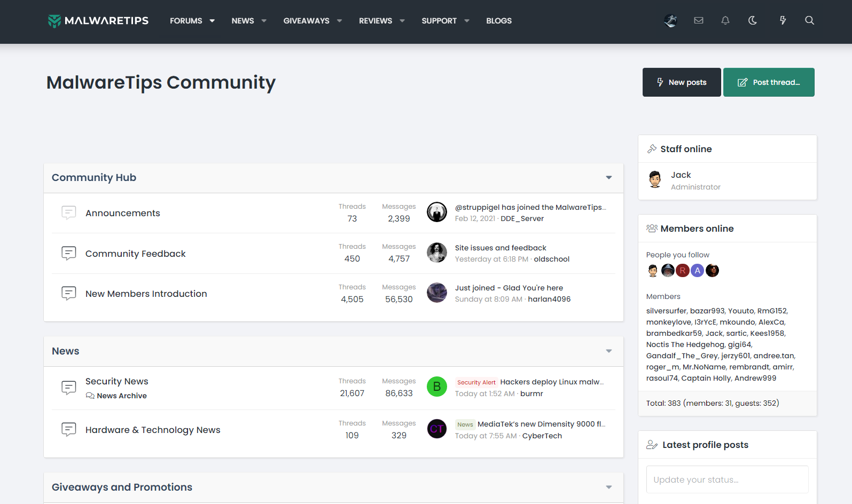Open the Blogs menu item
The image size is (852, 504).
(x=498, y=21)
